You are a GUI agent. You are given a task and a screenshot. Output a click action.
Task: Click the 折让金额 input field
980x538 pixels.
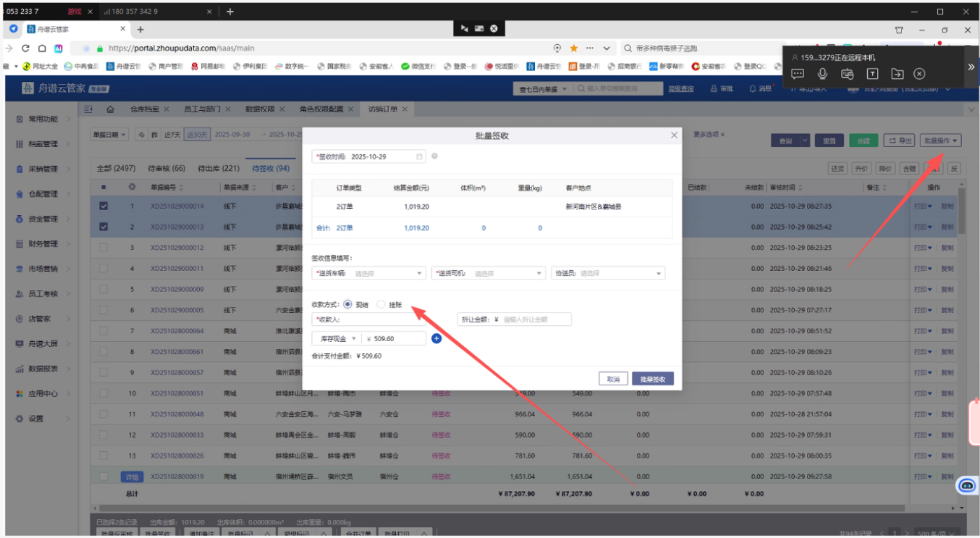tap(534, 319)
